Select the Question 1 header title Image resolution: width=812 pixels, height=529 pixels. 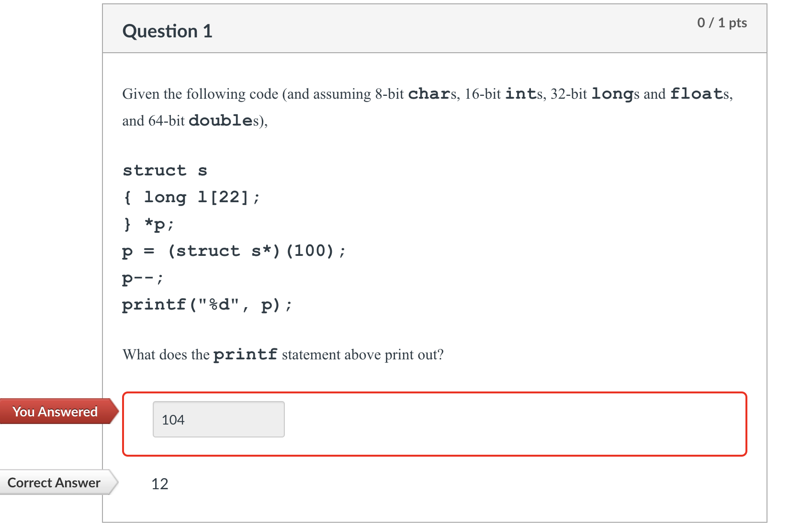(x=167, y=30)
